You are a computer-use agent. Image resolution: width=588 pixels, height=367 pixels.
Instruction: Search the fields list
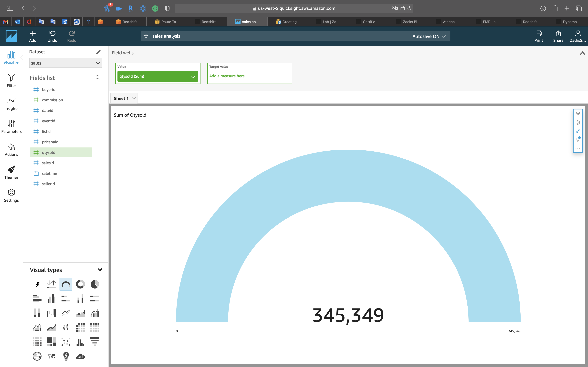[98, 78]
